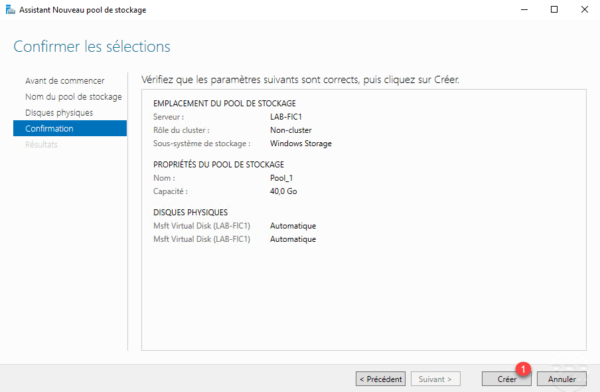Click the Créer button
Image resolution: width=600 pixels, height=392 pixels.
tap(506, 379)
